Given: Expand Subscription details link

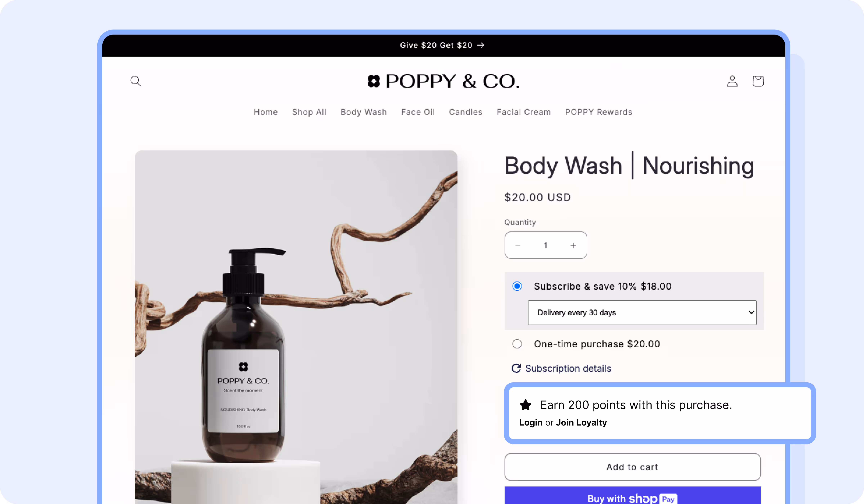Looking at the screenshot, I should [568, 368].
